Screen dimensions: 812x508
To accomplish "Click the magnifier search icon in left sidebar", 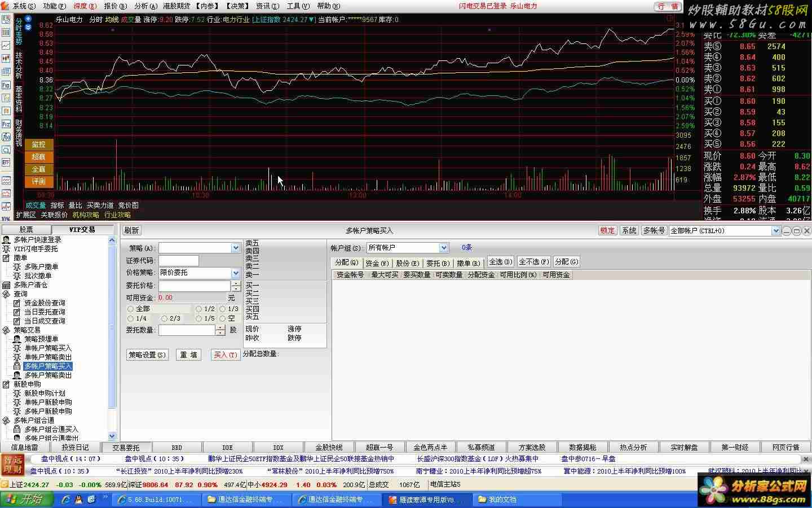I will pyautogui.click(x=6, y=150).
